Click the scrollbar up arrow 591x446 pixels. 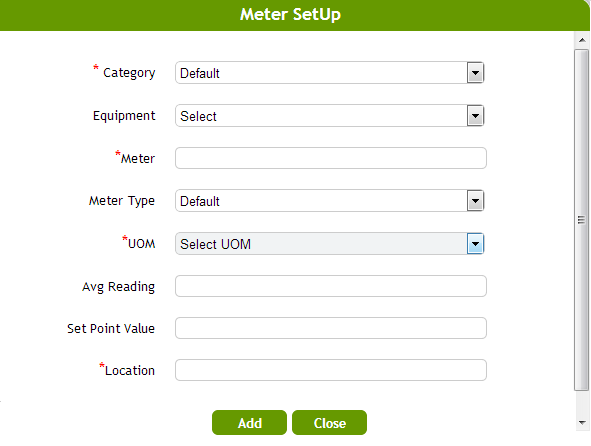(x=582, y=40)
